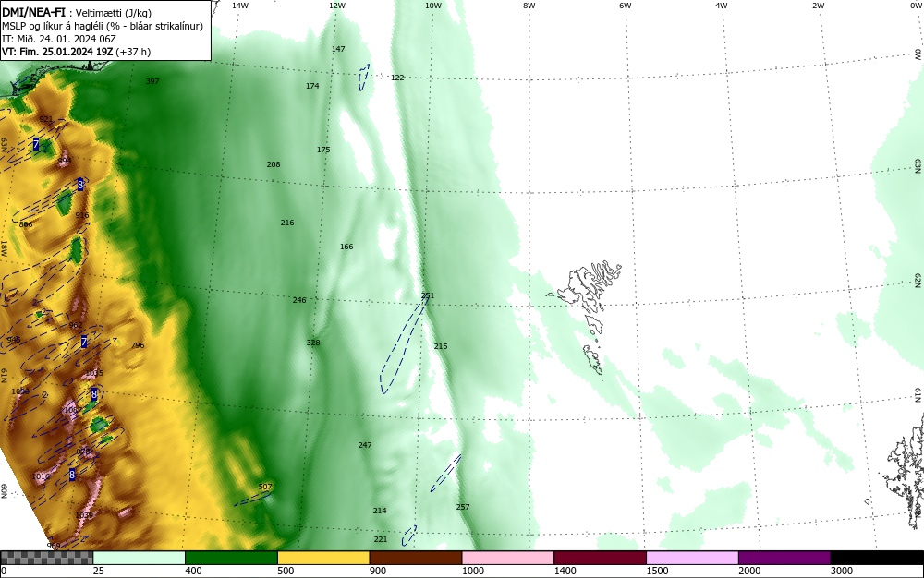Click the map value 175

(323, 150)
